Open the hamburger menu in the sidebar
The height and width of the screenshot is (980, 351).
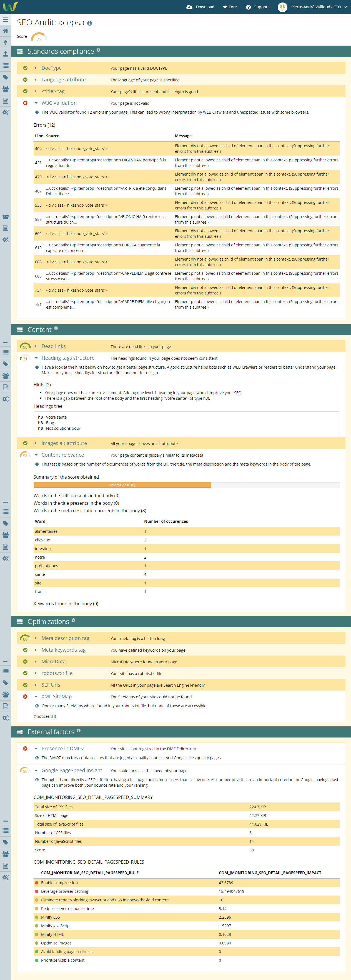[5, 19]
